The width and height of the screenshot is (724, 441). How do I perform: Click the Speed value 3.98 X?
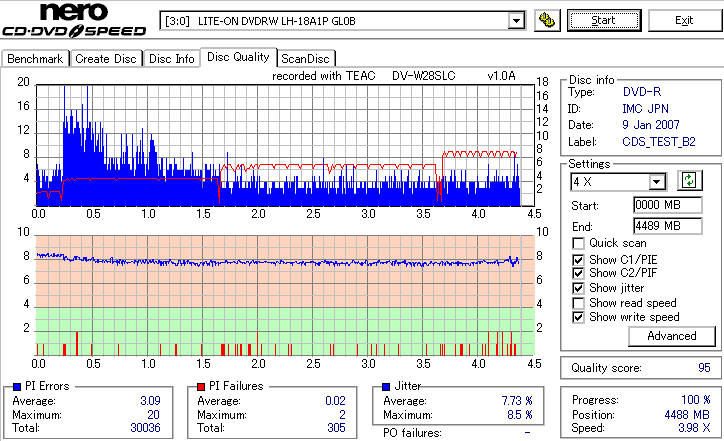tap(694, 428)
